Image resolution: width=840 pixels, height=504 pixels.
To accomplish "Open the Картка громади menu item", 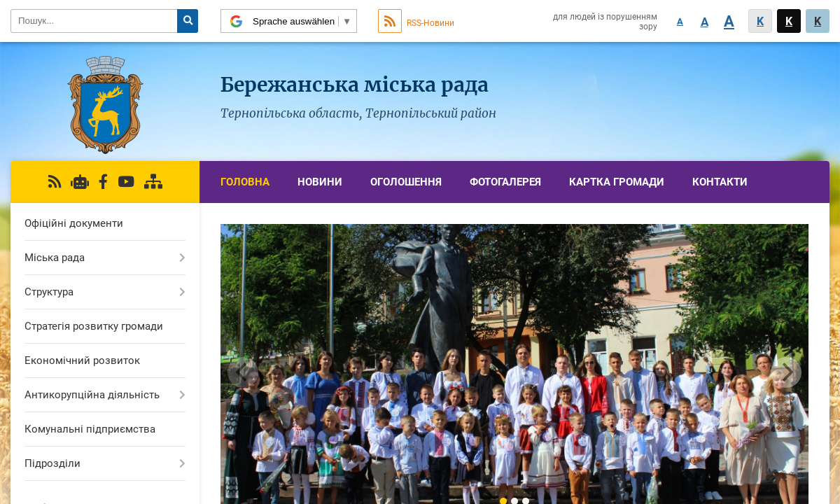I will (x=617, y=182).
